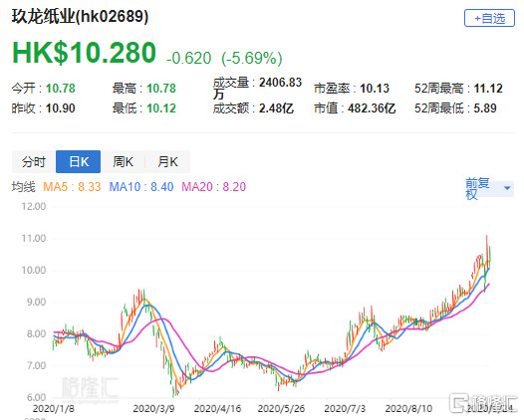Image resolution: width=524 pixels, height=420 pixels.
Task: Click the 市值 value 482.36亿
Action: (372, 108)
